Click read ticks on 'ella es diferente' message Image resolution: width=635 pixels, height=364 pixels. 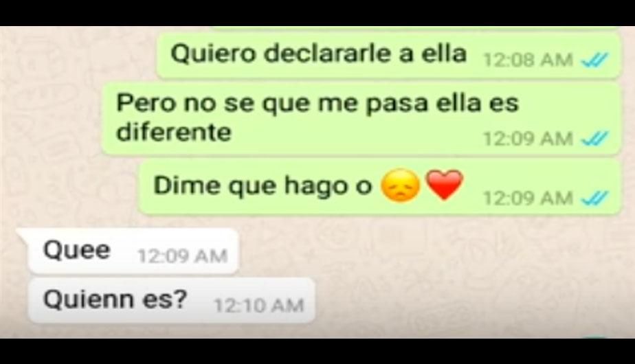pos(594,139)
